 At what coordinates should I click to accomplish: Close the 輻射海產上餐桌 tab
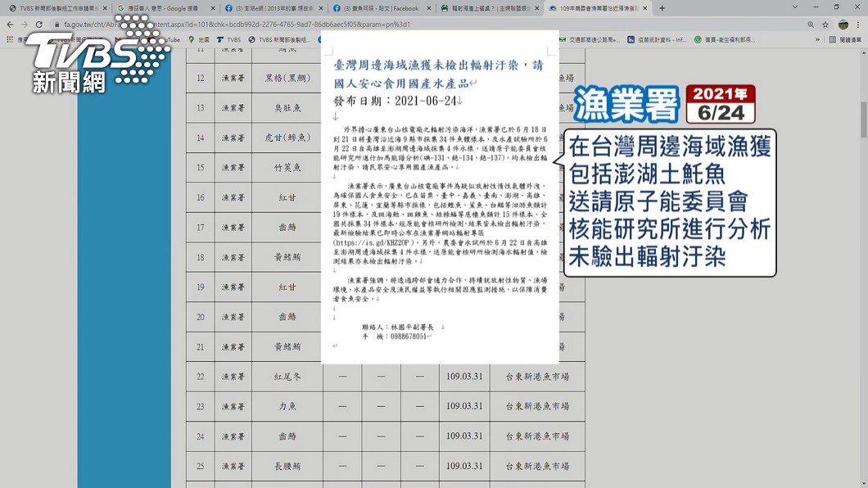tap(536, 8)
